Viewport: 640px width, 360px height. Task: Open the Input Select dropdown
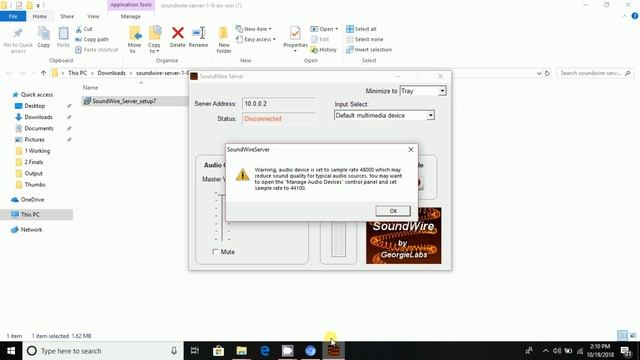[x=430, y=116]
